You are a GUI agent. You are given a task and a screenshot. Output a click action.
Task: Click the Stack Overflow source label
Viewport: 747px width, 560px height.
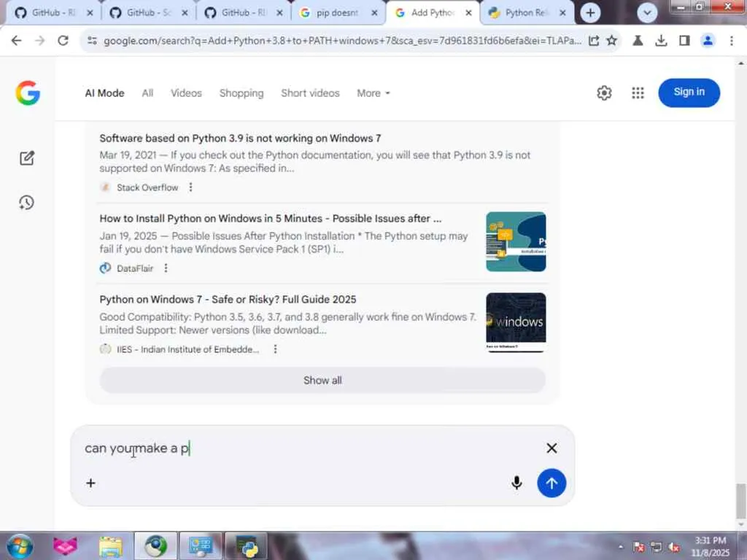(147, 187)
